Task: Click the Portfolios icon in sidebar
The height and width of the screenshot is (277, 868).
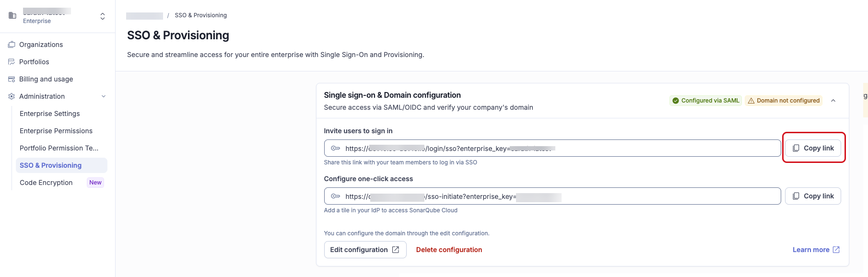Action: click(12, 62)
